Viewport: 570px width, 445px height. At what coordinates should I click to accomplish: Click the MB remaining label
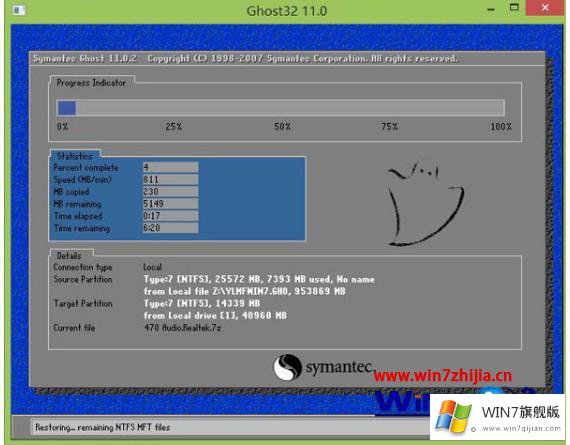click(77, 204)
